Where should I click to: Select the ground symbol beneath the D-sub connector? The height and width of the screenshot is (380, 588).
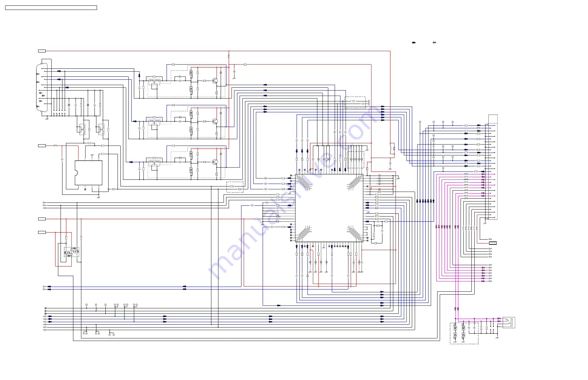tap(47, 118)
